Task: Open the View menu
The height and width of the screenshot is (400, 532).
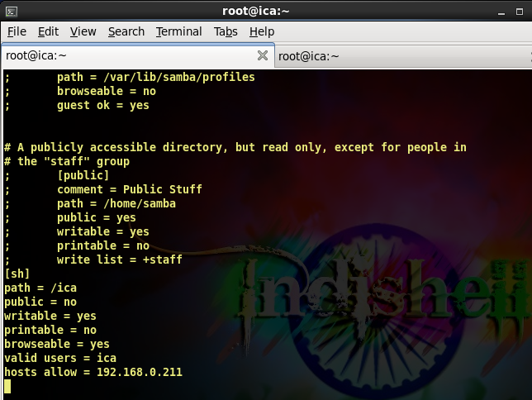Action: point(83,31)
